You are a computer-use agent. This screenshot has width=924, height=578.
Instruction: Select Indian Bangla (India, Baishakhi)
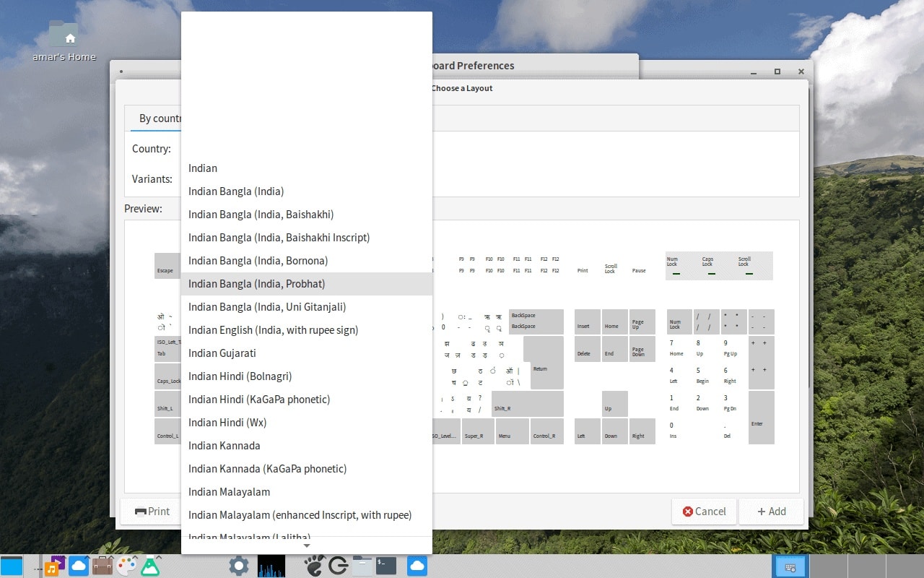pos(307,215)
